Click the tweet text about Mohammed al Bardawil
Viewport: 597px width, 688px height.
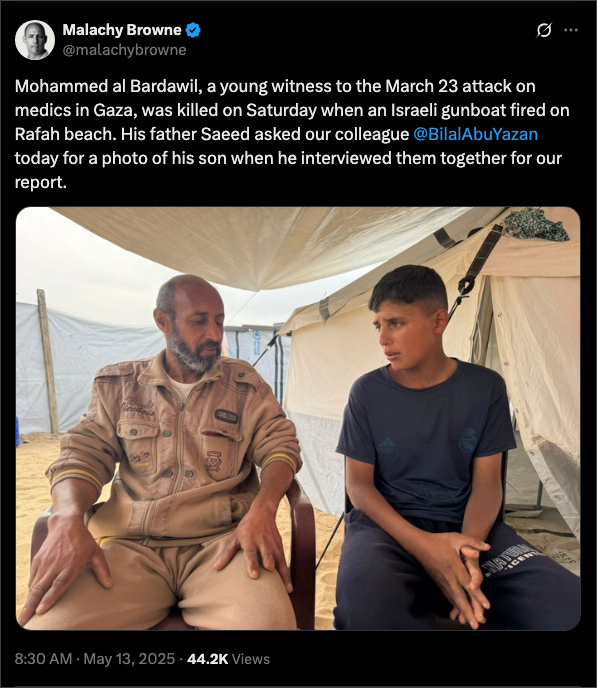click(x=292, y=134)
